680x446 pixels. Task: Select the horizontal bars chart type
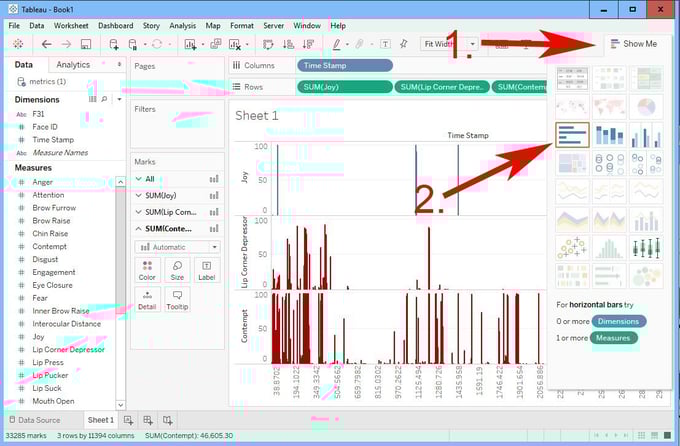(x=573, y=135)
